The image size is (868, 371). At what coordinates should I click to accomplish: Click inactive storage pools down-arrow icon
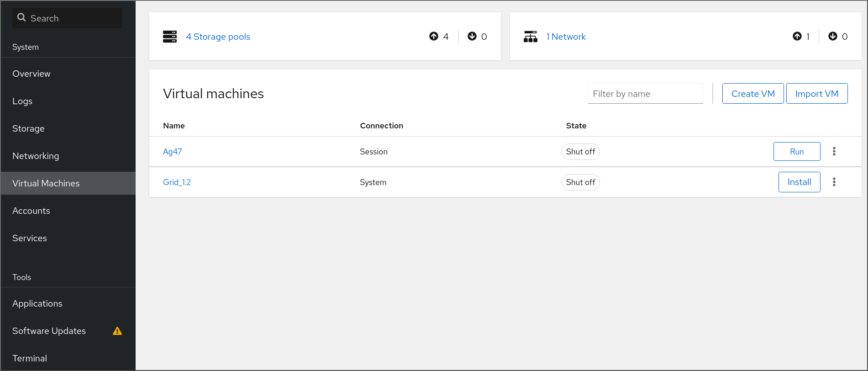pyautogui.click(x=472, y=36)
